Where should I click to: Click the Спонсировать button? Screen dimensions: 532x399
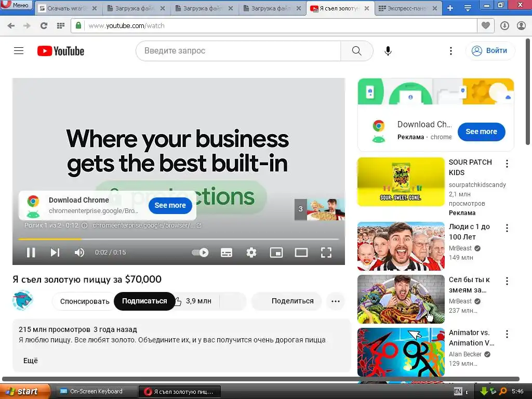coord(85,301)
